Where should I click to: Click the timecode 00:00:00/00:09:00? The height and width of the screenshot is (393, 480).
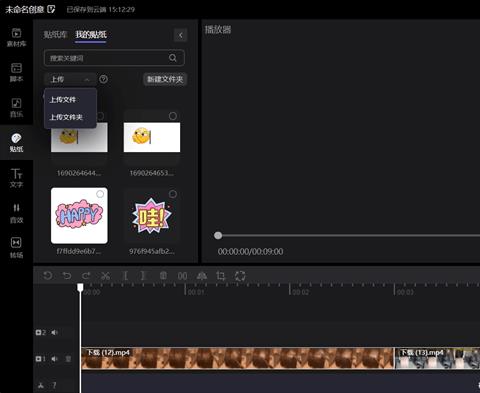coord(250,251)
